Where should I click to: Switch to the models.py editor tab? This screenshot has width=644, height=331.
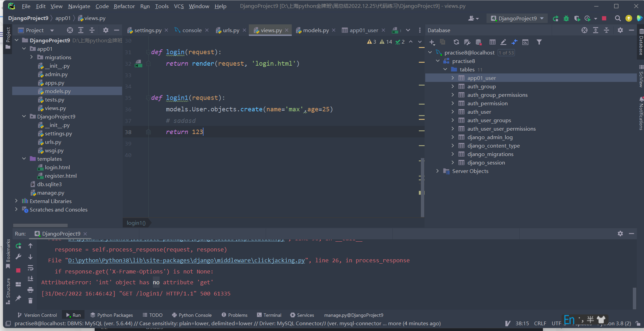[x=316, y=30]
